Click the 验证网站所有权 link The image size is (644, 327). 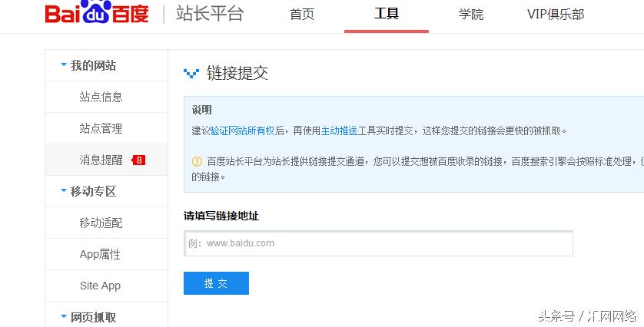point(242,131)
